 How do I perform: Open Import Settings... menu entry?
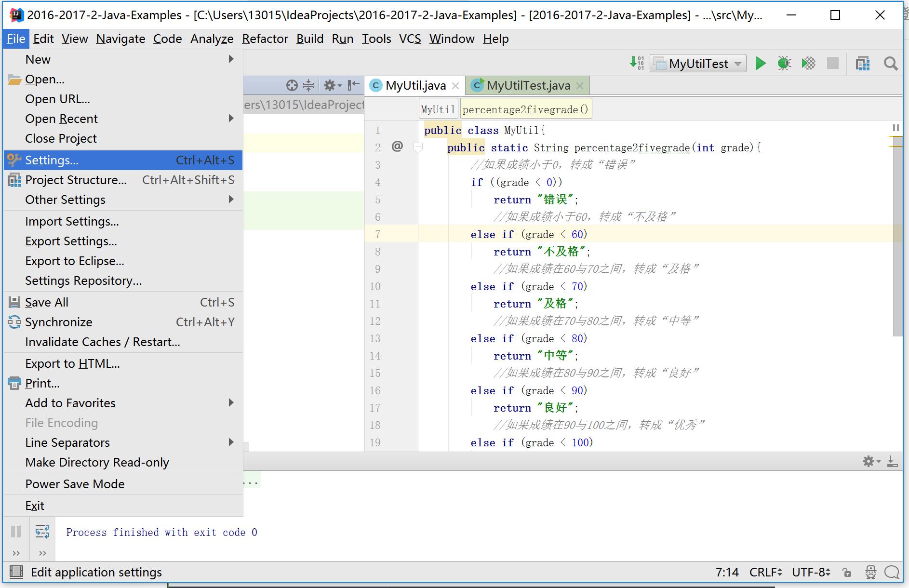(x=123, y=221)
